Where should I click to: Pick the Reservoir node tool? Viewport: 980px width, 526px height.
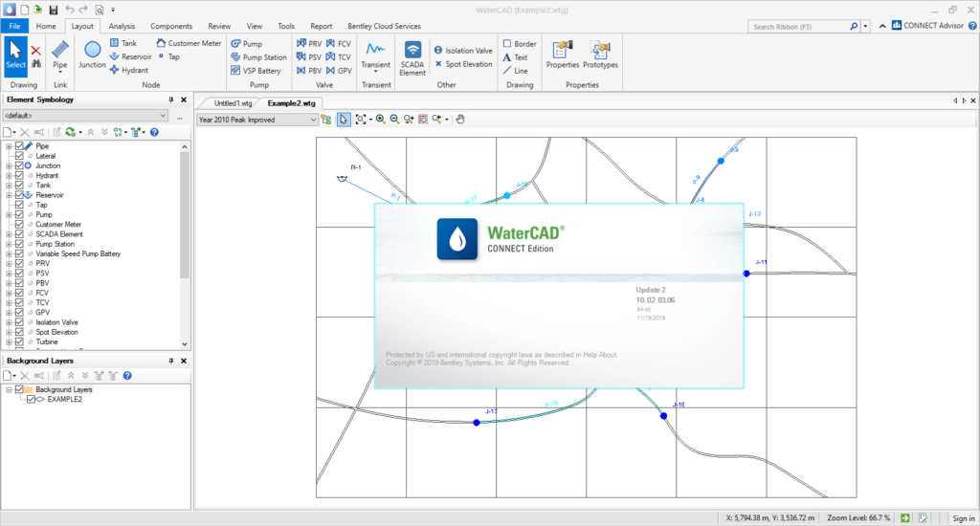tap(130, 56)
